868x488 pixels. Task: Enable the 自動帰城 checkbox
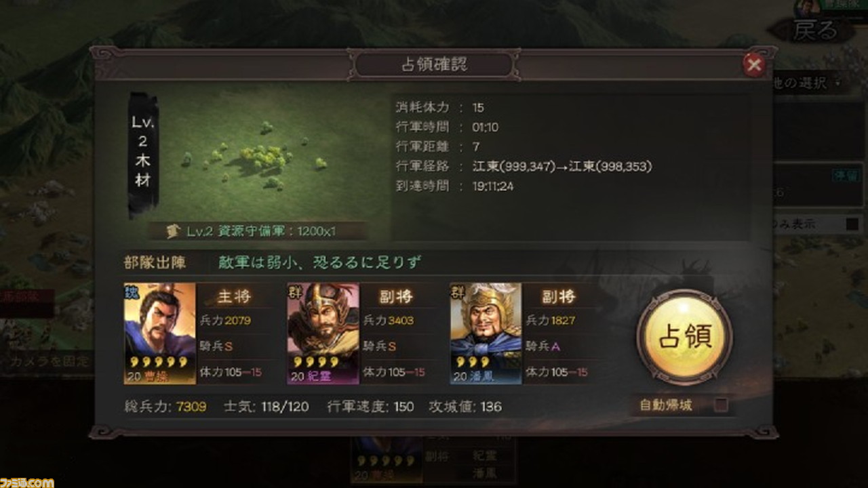point(722,405)
